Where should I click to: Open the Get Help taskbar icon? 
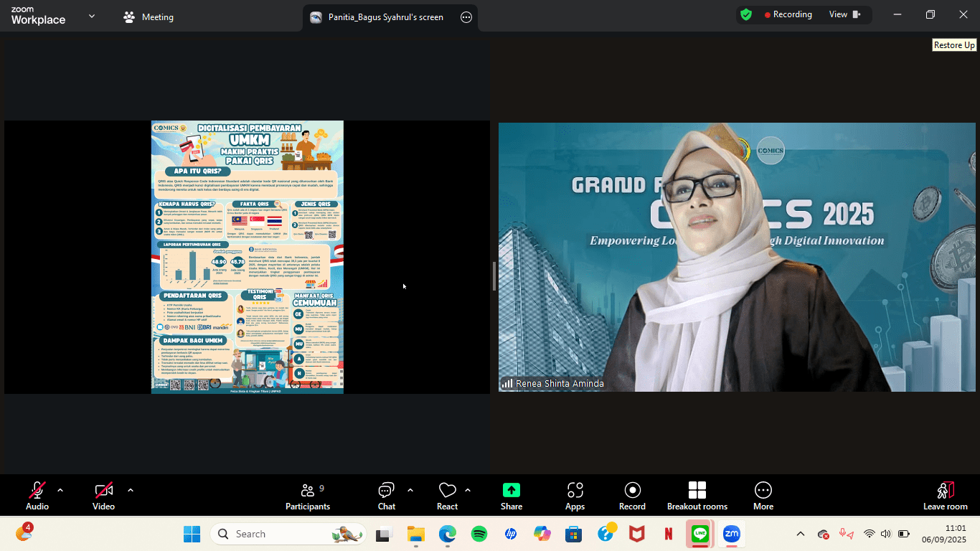606,534
